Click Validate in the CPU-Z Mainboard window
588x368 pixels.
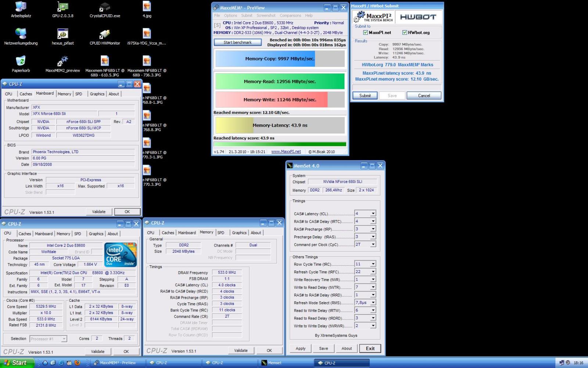pyautogui.click(x=99, y=212)
